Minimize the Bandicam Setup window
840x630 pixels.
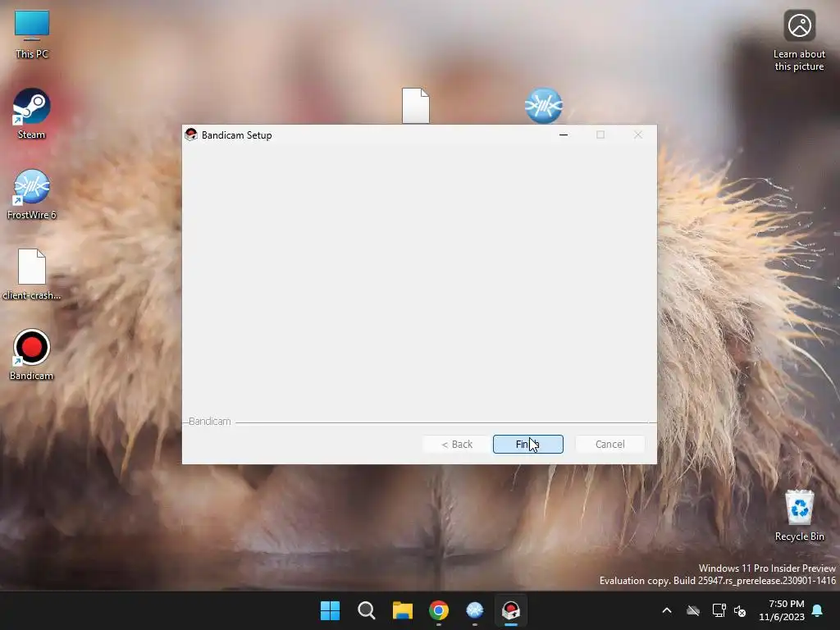point(563,135)
